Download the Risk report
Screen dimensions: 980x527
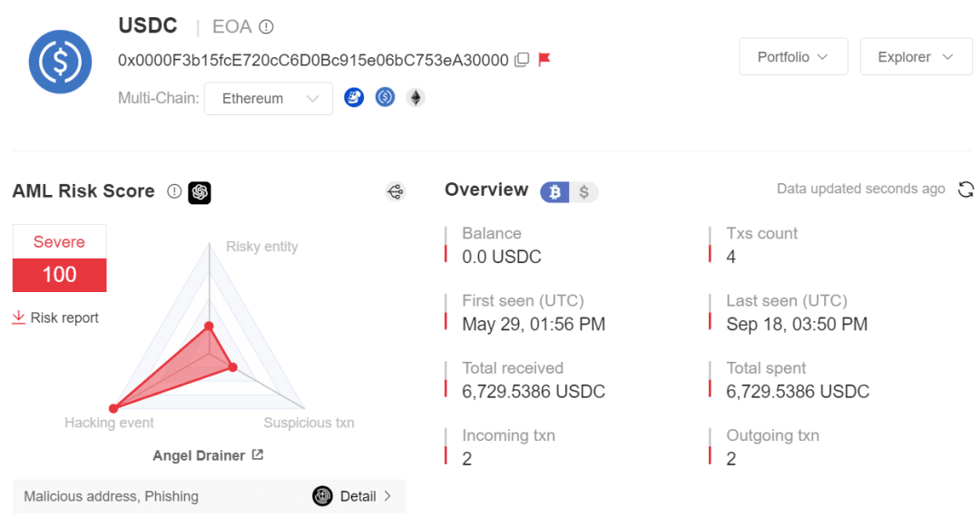click(55, 318)
